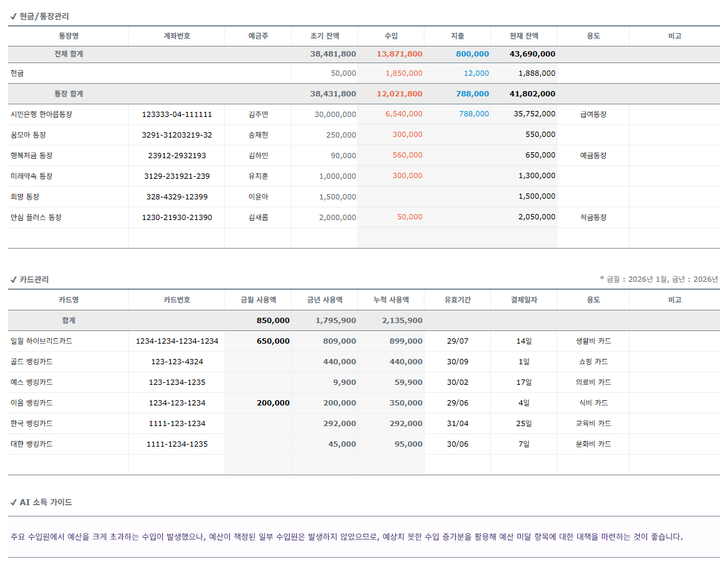Click the 현금 row label

pos(17,73)
